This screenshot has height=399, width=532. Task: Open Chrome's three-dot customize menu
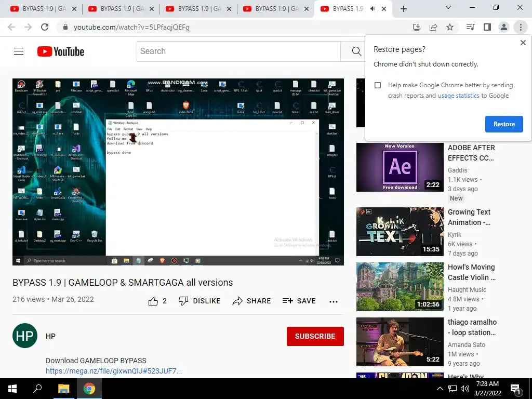pos(521,27)
